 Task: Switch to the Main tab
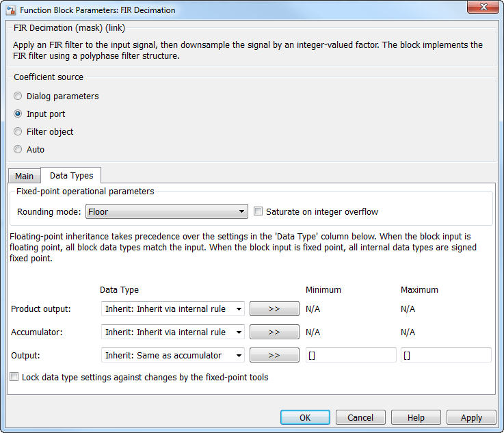[x=24, y=176]
